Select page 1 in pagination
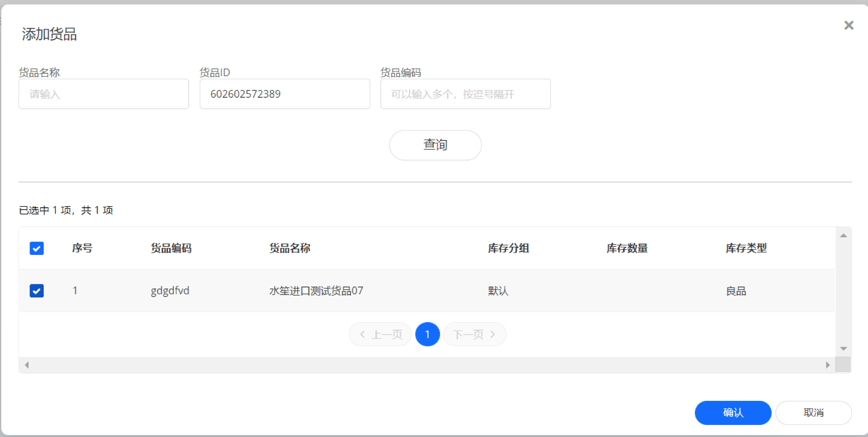This screenshot has height=437, width=868. tap(427, 334)
